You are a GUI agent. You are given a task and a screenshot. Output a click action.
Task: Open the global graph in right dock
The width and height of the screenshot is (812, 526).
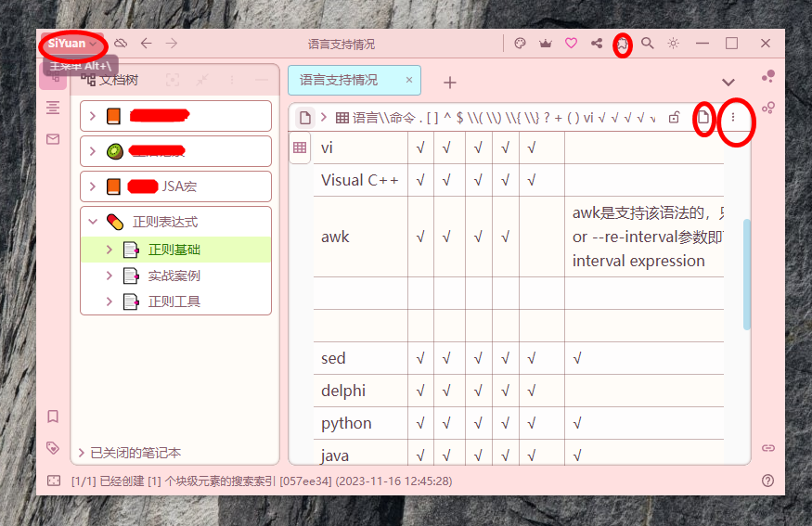point(768,108)
